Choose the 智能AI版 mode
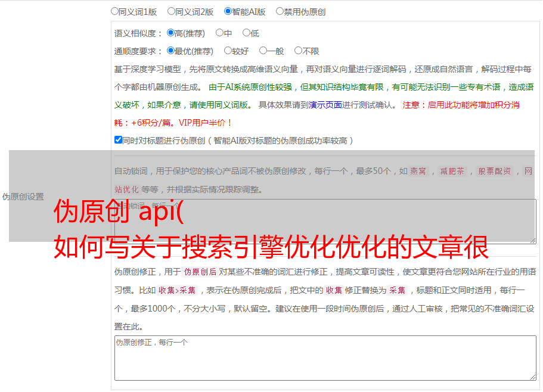Image resolution: width=543 pixels, height=392 pixels. (x=228, y=11)
